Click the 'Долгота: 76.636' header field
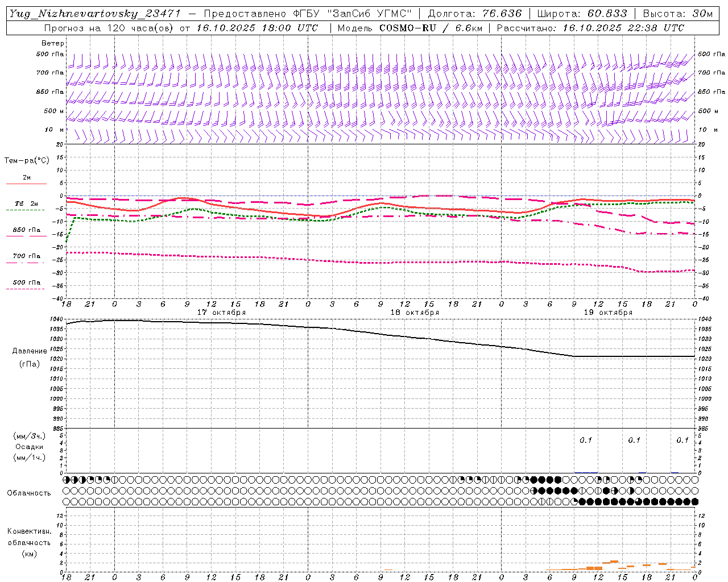728x582 pixels. 475,14
